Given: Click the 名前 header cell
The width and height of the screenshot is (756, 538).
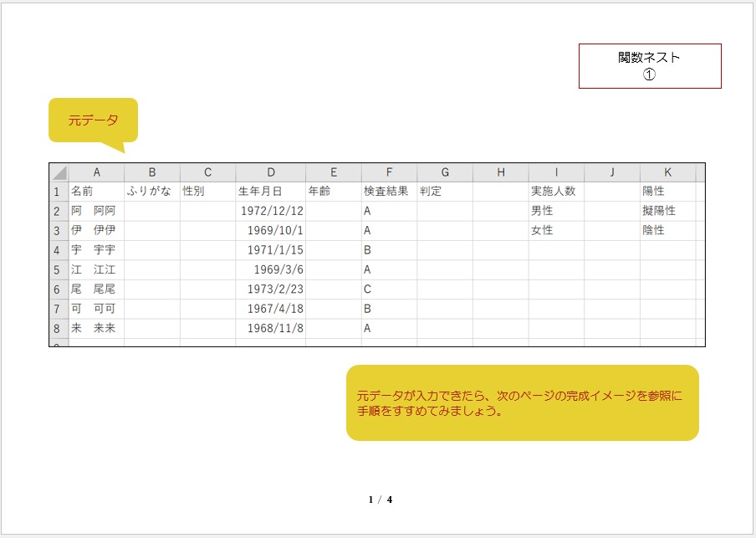Looking at the screenshot, I should pos(96,192).
